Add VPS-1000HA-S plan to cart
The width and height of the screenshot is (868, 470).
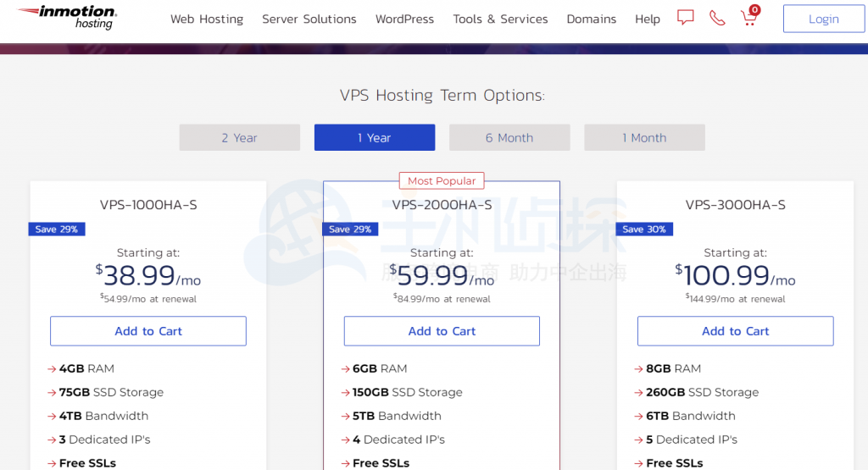pos(148,330)
